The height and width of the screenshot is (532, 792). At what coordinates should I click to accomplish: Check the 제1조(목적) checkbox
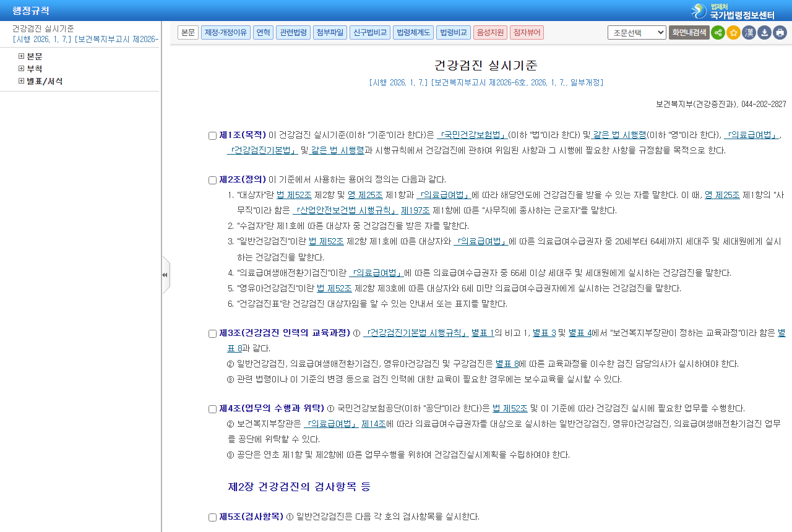[x=212, y=135]
